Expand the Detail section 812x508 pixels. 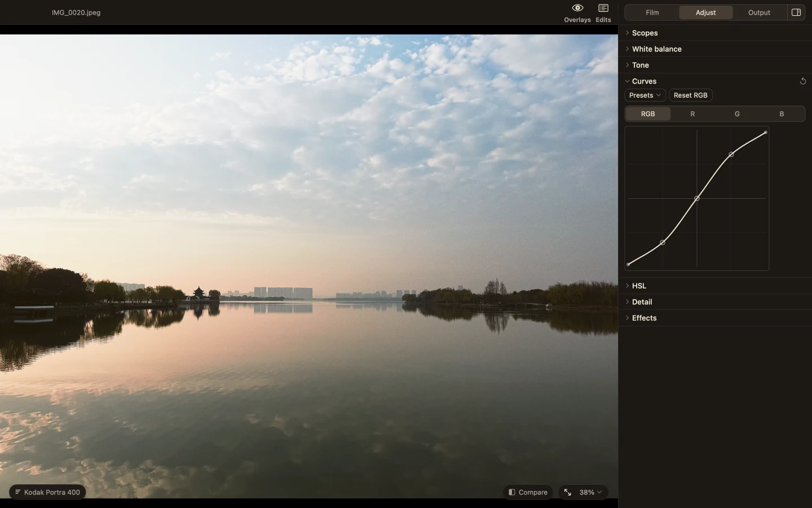point(715,302)
